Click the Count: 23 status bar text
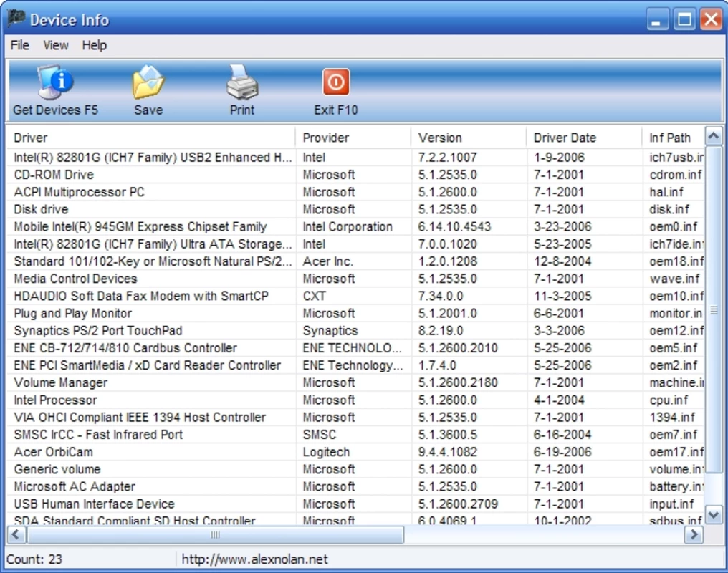 point(34,559)
